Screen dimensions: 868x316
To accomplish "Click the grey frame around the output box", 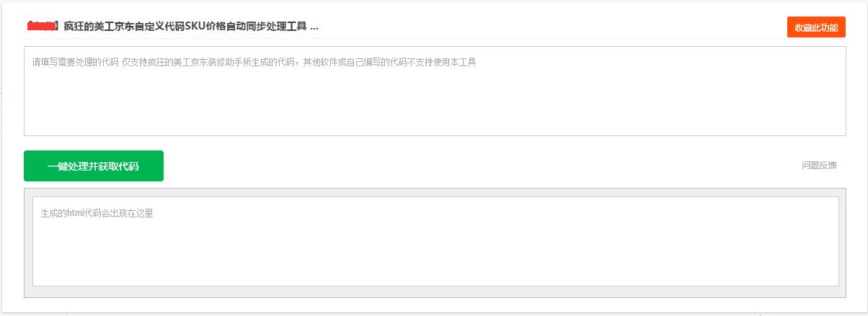I will 435,192.
